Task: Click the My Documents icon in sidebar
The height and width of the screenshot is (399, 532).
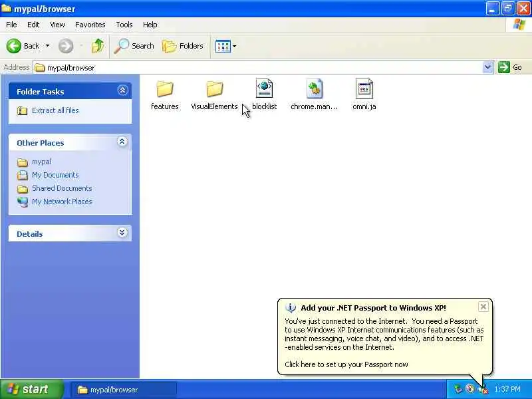Action: [x=23, y=176]
